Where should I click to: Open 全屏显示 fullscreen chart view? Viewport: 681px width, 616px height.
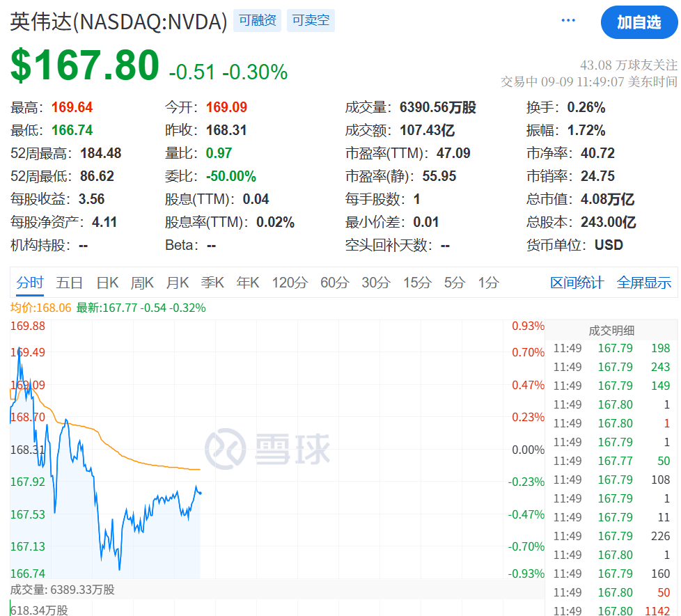pos(644,283)
